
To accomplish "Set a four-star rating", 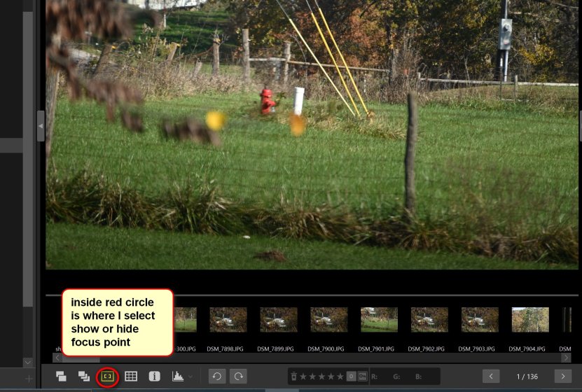I will tap(331, 377).
